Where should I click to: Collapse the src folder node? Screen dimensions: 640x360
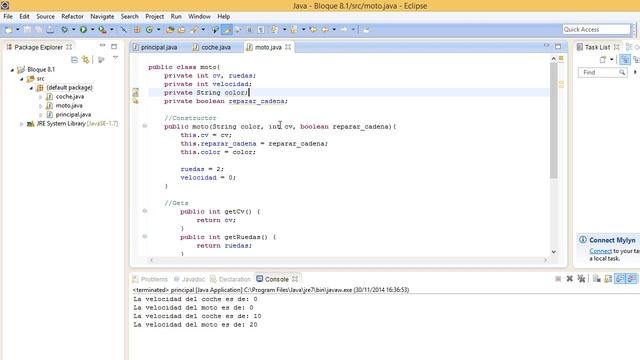pyautogui.click(x=22, y=79)
